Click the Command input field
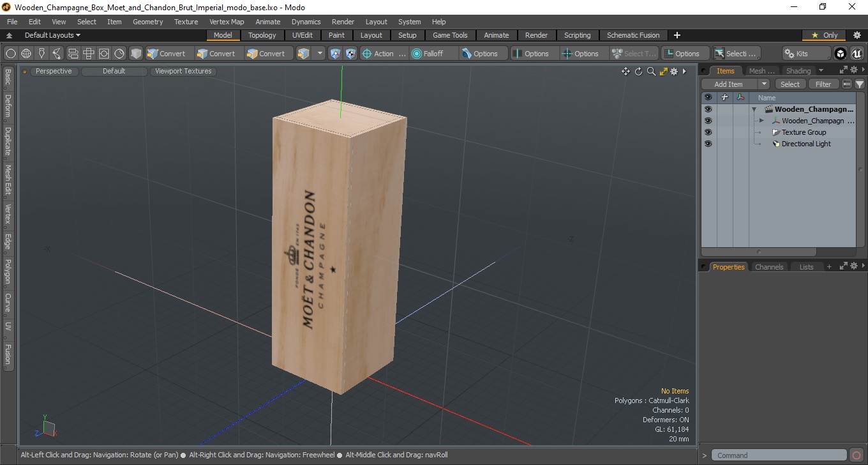This screenshot has width=868, height=465. click(x=780, y=455)
